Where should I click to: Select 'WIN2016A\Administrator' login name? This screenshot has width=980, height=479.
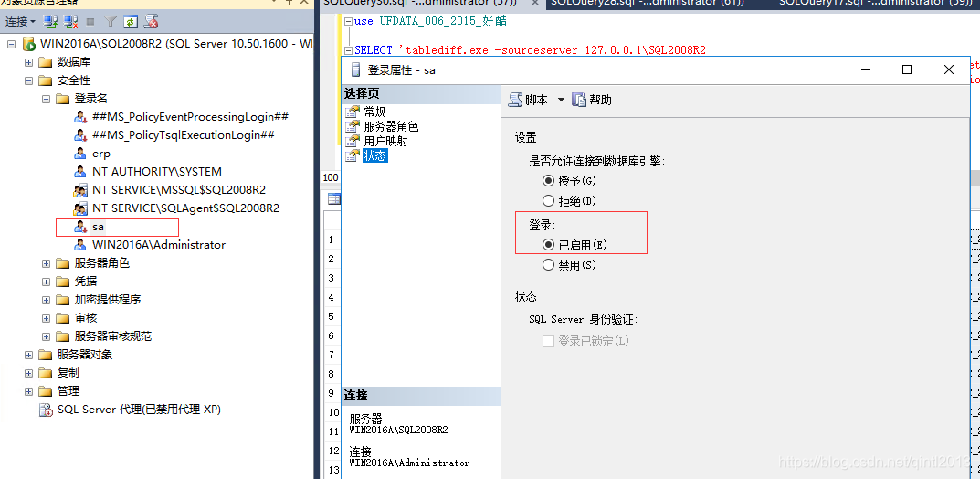coord(159,244)
